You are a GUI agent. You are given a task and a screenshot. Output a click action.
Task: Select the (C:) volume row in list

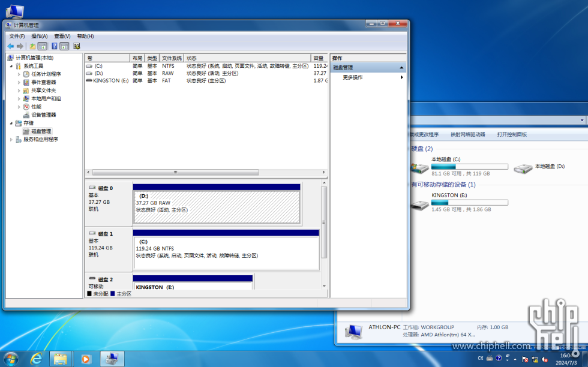point(206,66)
